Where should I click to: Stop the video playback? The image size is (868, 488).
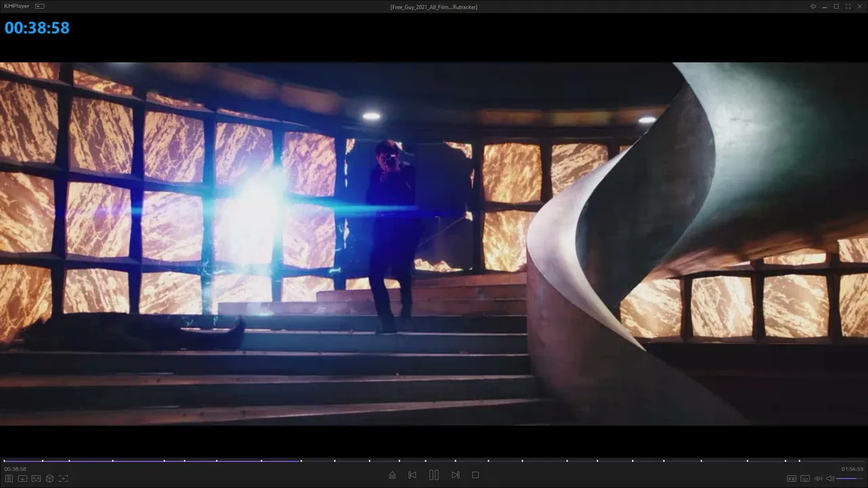click(475, 475)
